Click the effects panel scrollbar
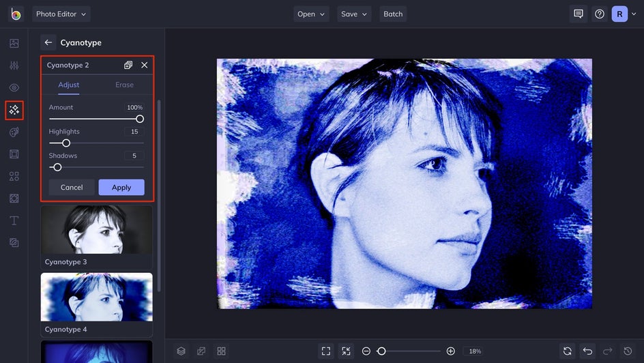Image resolution: width=644 pixels, height=363 pixels. point(159,195)
